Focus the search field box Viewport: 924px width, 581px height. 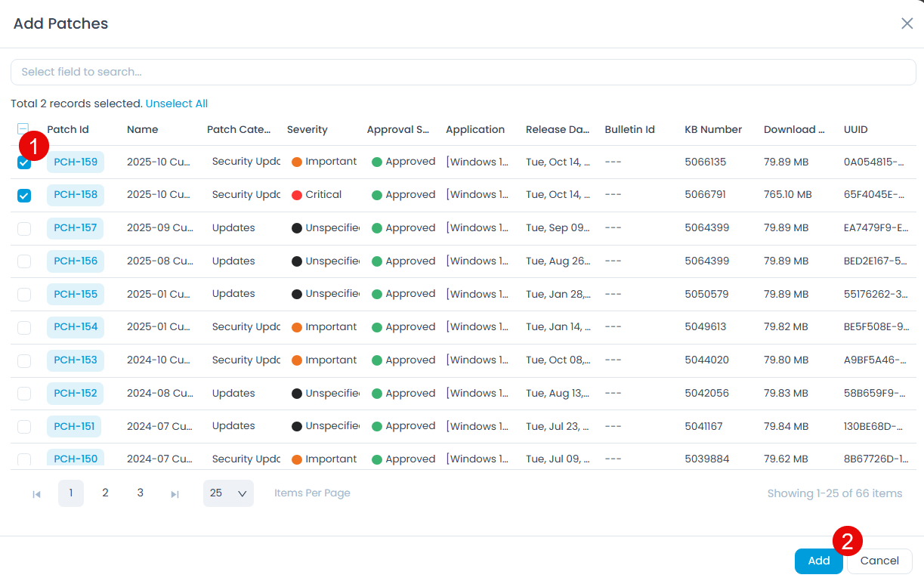point(462,73)
